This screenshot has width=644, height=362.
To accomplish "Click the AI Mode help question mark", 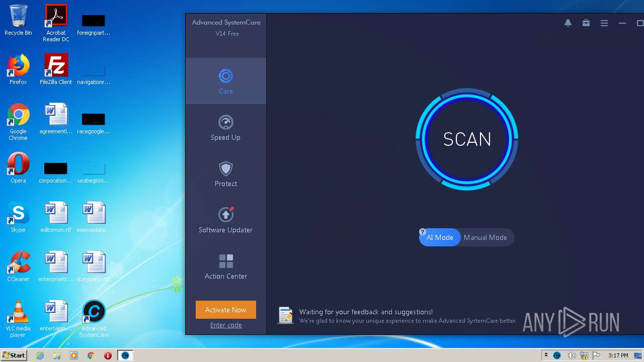I will point(423,232).
